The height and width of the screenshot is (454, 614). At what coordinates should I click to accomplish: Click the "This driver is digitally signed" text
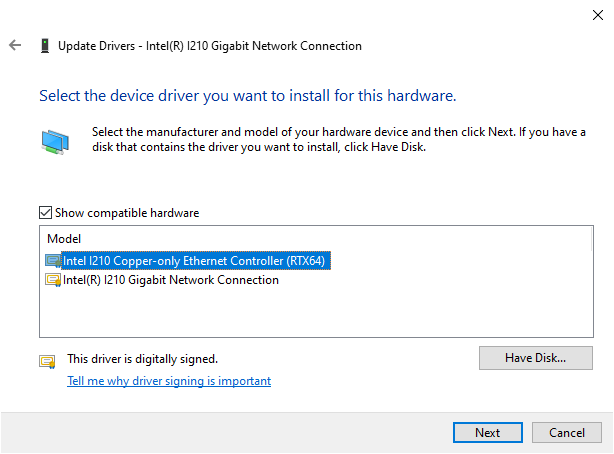(142, 358)
